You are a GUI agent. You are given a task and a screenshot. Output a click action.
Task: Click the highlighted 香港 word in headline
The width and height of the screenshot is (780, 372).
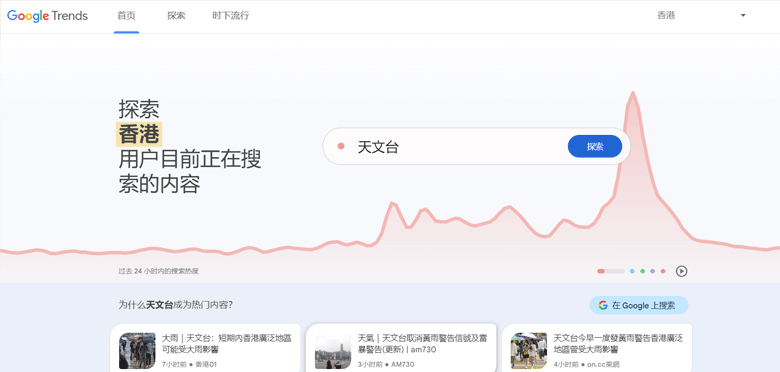[139, 134]
